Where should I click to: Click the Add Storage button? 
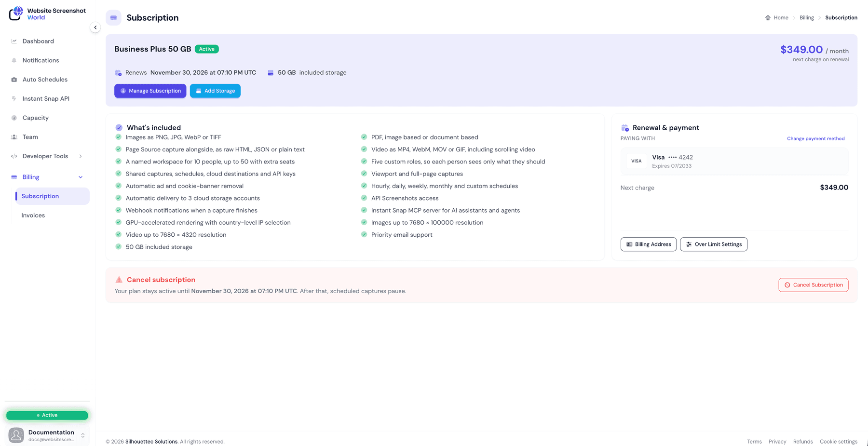coord(215,91)
